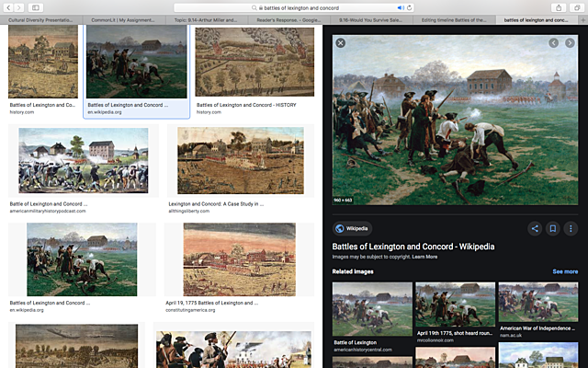Open the Safari share button
The width and height of the screenshot is (588, 368).
pos(559,7)
